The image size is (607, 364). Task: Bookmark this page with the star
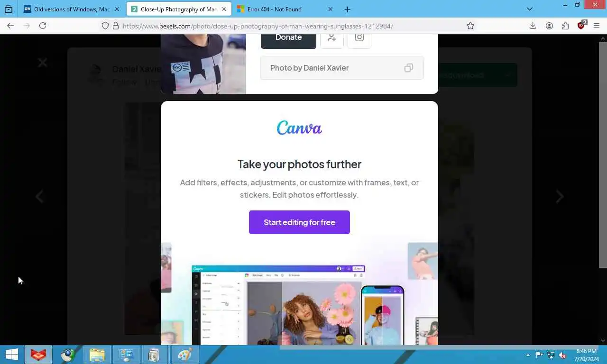click(470, 26)
